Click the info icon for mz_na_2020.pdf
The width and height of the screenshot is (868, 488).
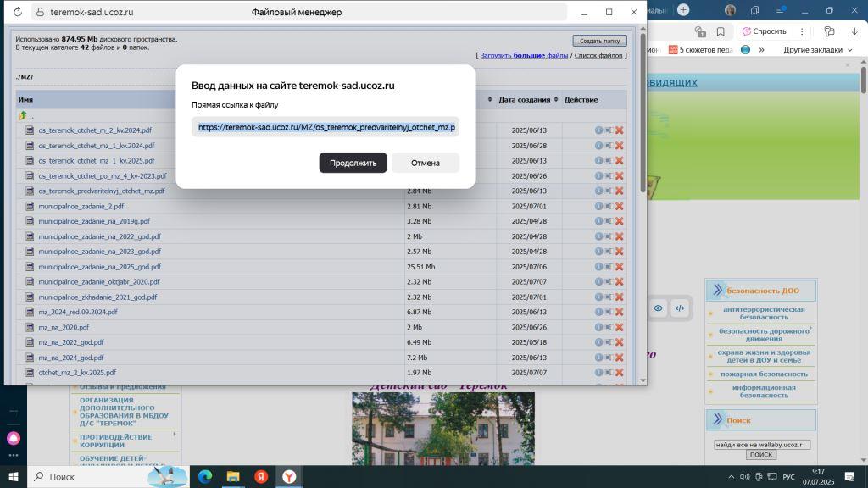coord(598,327)
